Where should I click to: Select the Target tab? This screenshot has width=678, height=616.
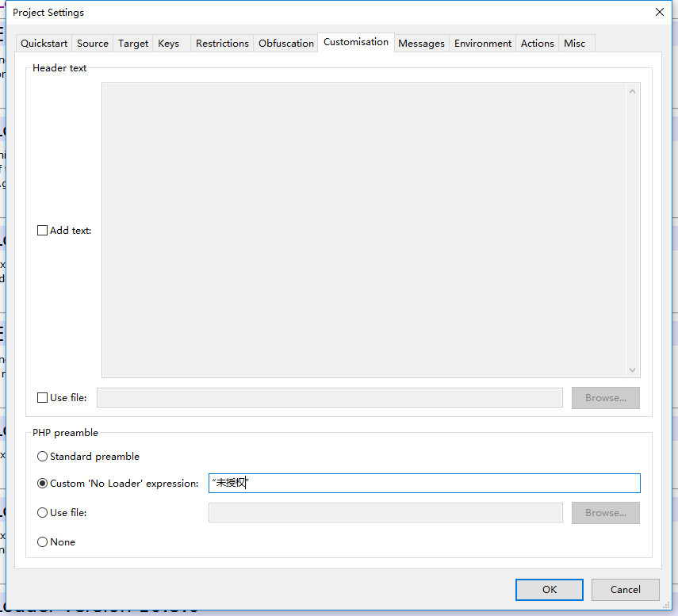point(132,43)
